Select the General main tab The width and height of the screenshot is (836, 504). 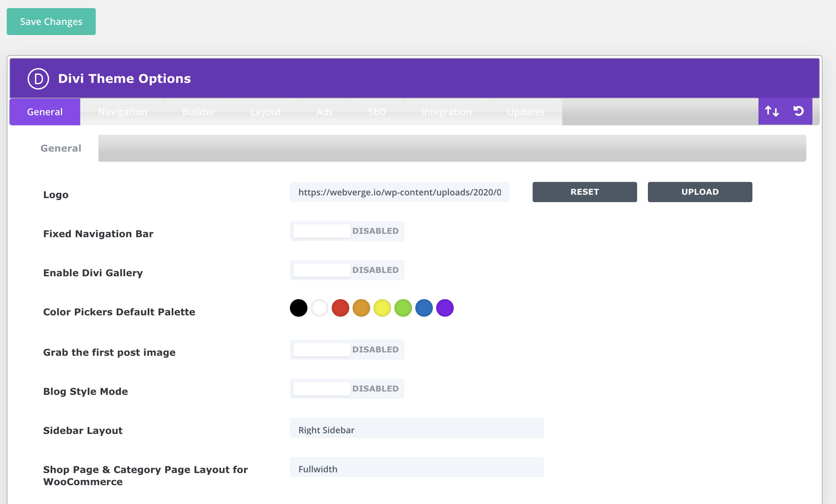pyautogui.click(x=45, y=112)
